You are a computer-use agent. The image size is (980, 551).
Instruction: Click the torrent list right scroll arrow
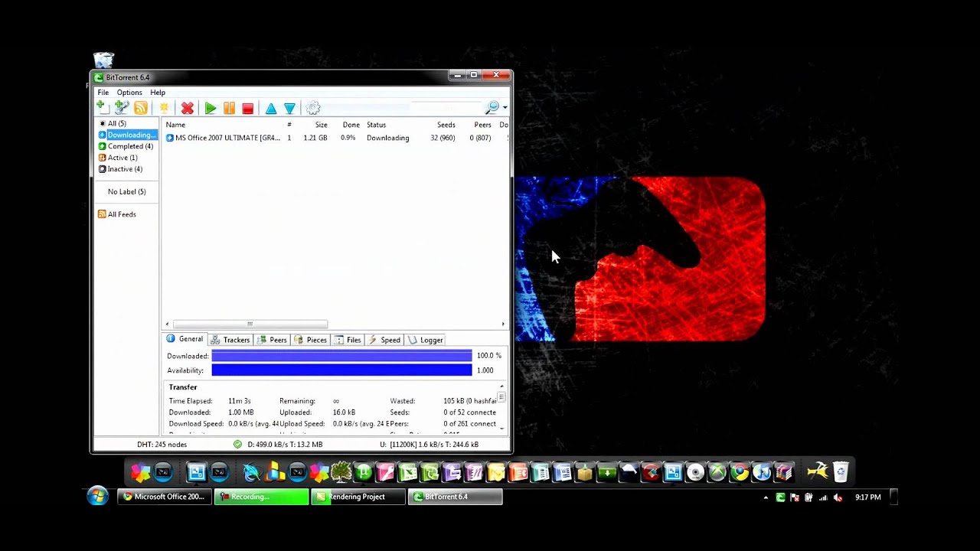503,324
